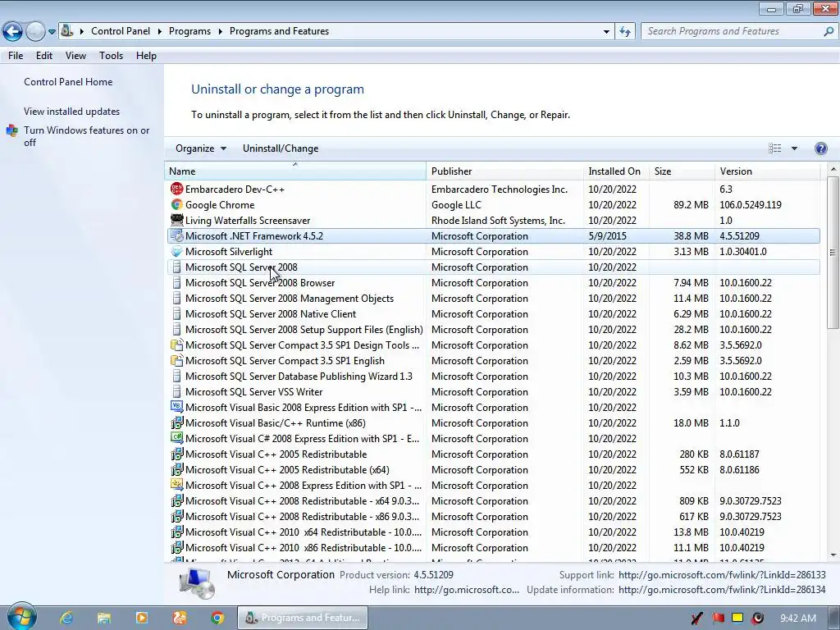Viewport: 840px width, 630px height.
Task: Open the Update information URL
Action: coord(722,590)
